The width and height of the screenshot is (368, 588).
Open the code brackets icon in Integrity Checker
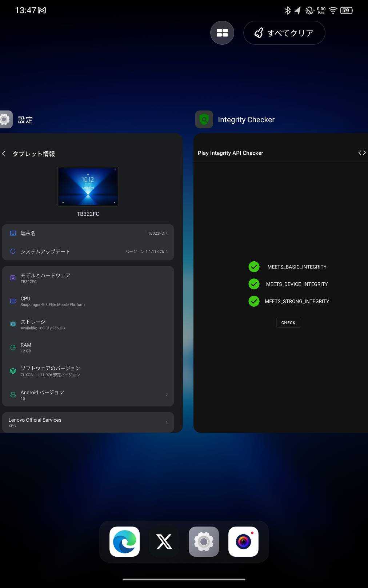[x=362, y=153]
